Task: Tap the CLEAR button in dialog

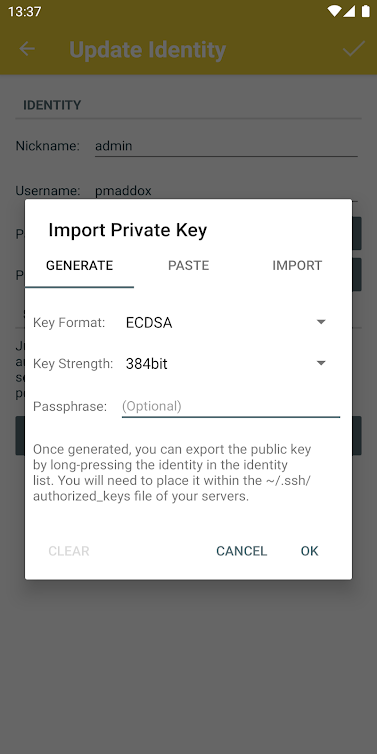Action: click(69, 551)
